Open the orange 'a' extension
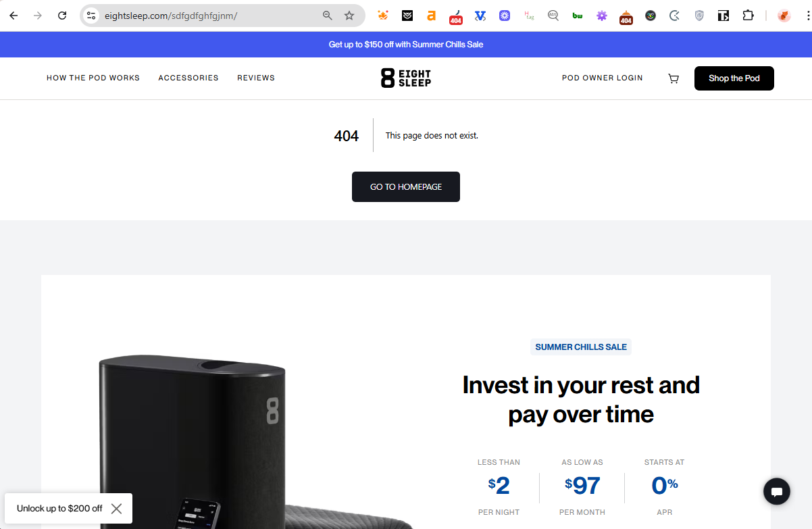 click(x=432, y=16)
